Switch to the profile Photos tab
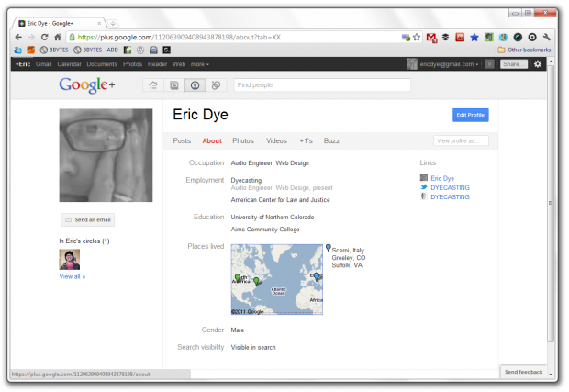The width and height of the screenshot is (569, 392). coord(243,140)
